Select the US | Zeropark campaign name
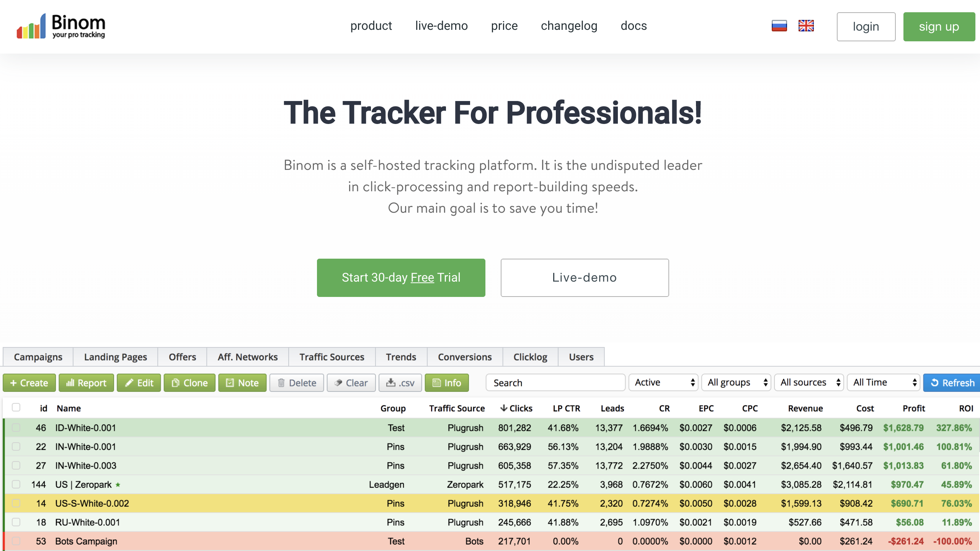 click(83, 484)
